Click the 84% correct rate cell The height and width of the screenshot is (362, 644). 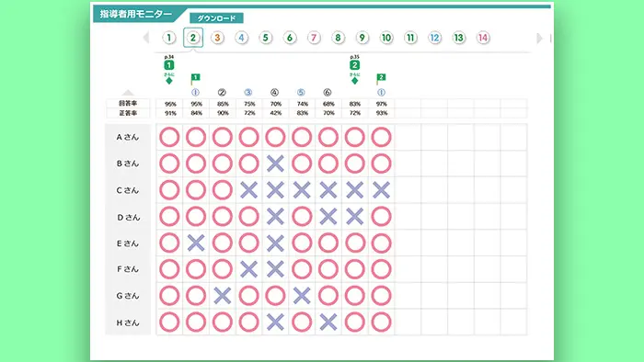coord(196,113)
